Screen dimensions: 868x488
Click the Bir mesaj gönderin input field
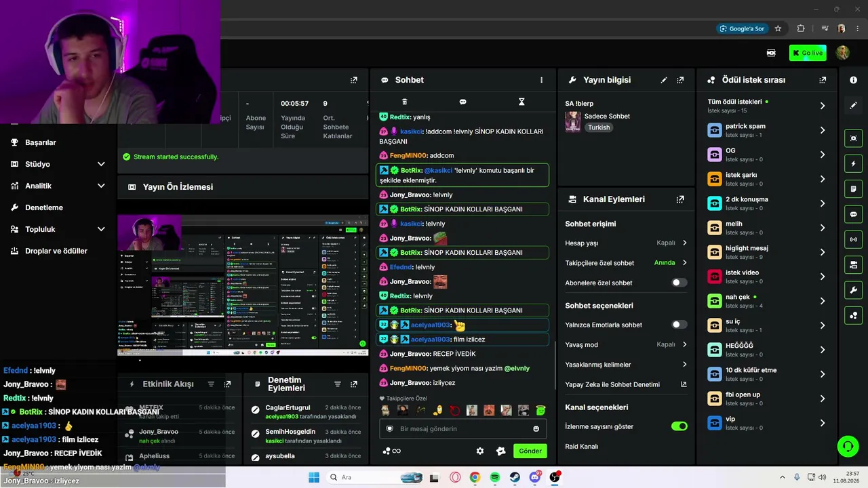coord(462,429)
